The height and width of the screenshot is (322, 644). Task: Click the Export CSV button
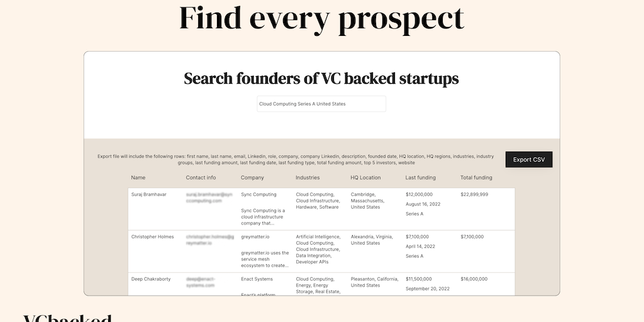tap(529, 160)
